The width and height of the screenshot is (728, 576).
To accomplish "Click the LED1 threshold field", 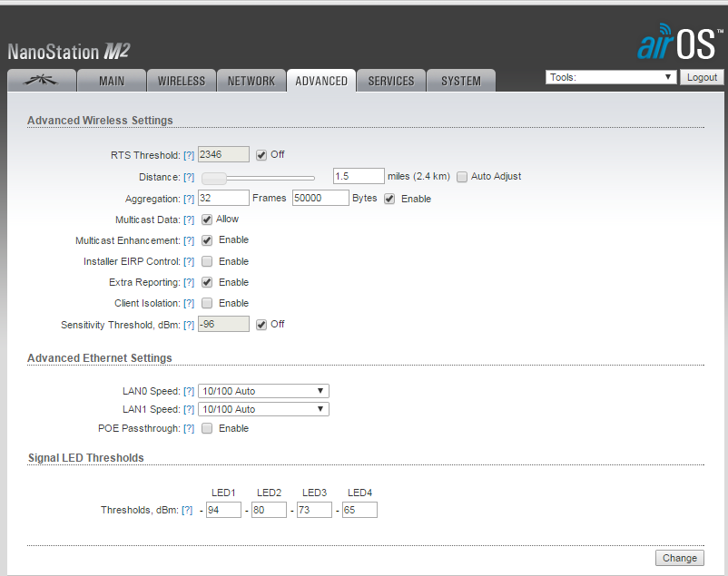I will pos(223,510).
